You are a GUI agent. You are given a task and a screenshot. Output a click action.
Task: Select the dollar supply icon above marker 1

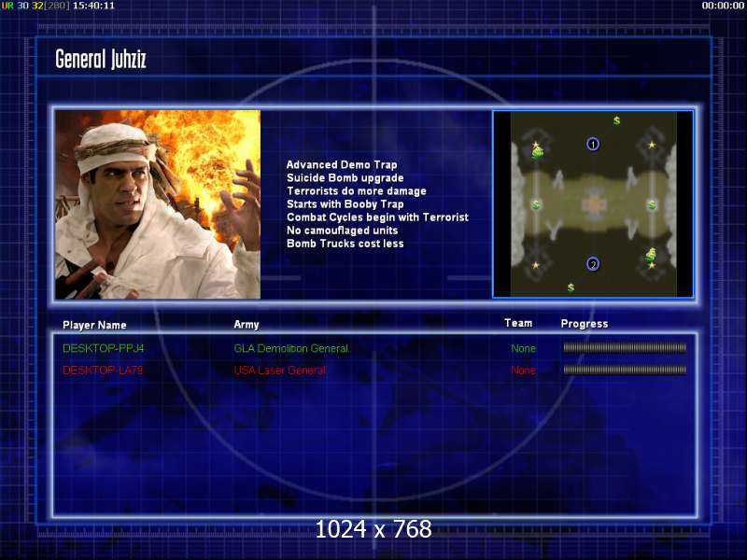point(616,120)
